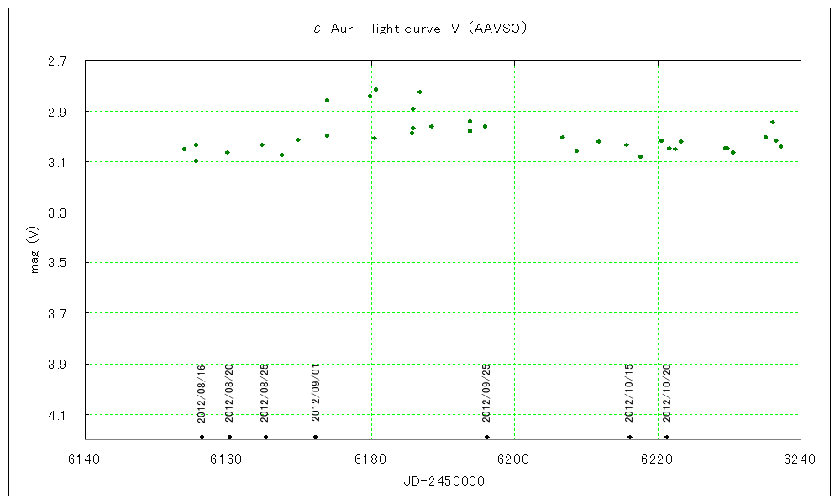Select the "mag. (V)" y-axis label

[x=34, y=251]
